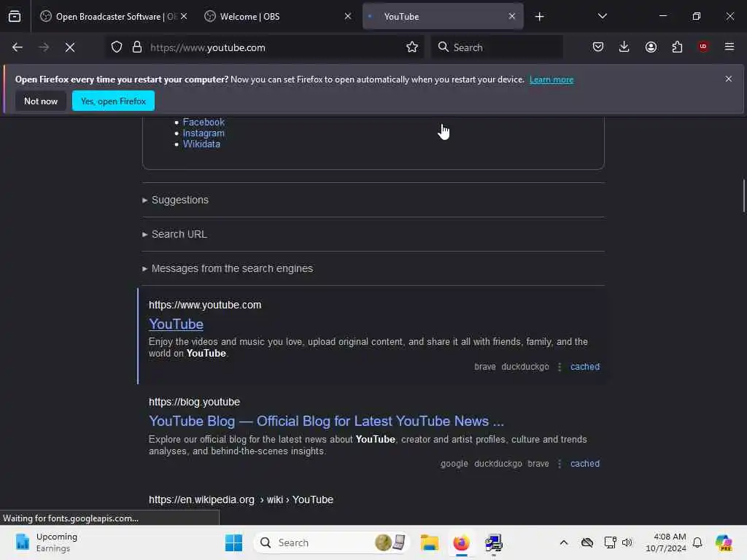
Task: Open result options next to google duckduckgo brave
Action: tap(560, 464)
